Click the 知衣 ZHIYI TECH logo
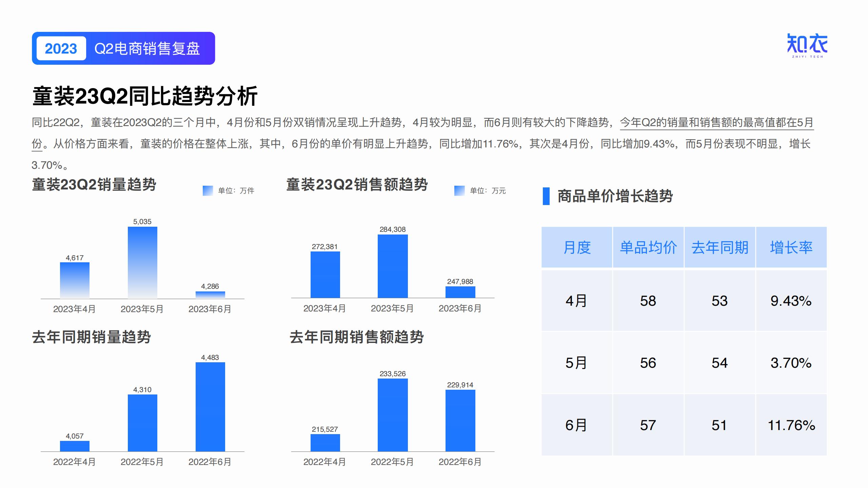Screen dimensions: 868x488 coord(807,45)
